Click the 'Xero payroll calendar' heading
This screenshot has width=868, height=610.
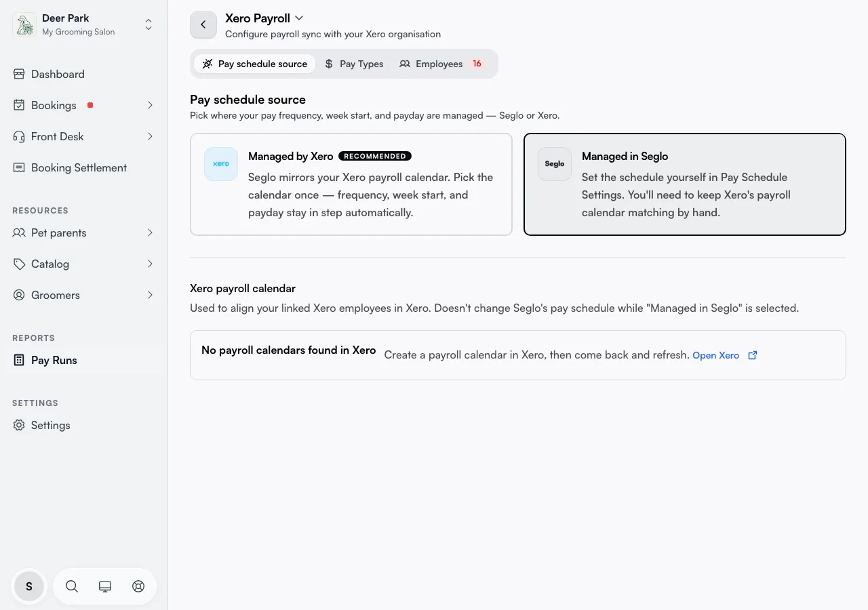click(x=243, y=288)
